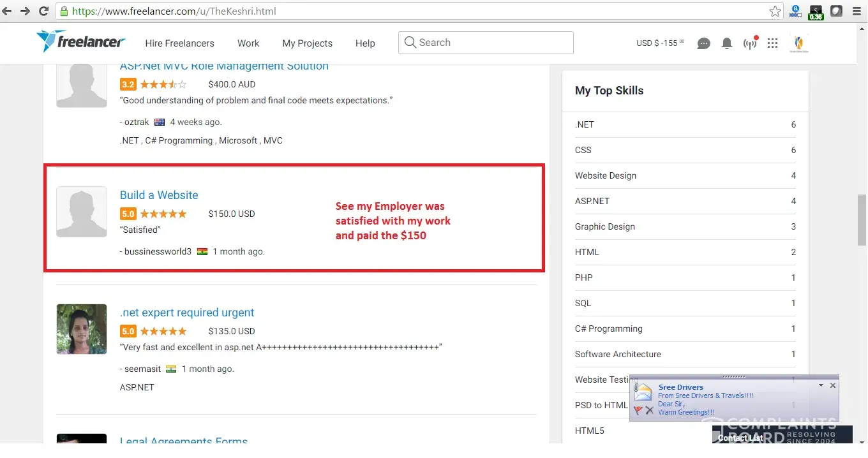Open the Hire Freelancers menu
Viewport: 868px width, 458px height.
point(179,43)
